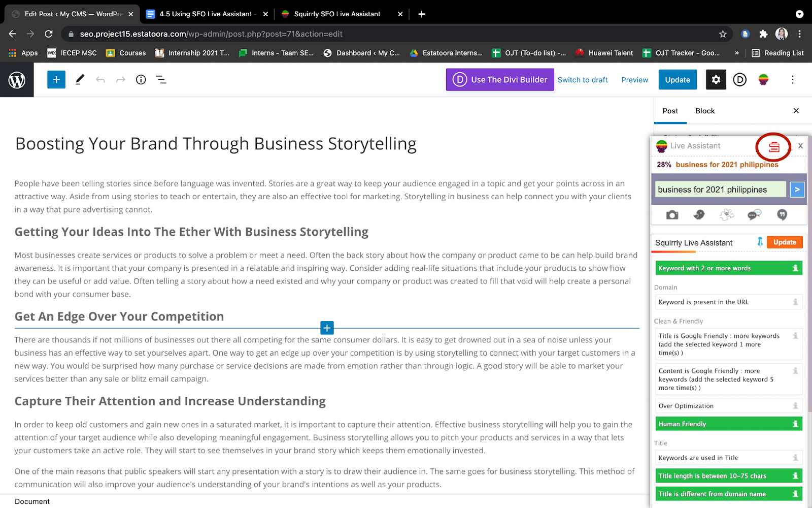Image resolution: width=812 pixels, height=508 pixels.
Task: Expand the hidden bookmarks overflow chevron
Action: click(x=737, y=53)
